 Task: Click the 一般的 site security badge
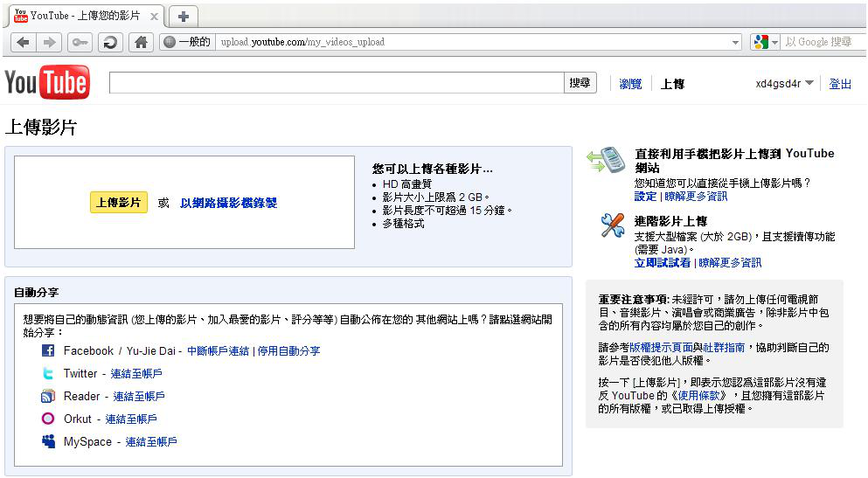pos(187,42)
